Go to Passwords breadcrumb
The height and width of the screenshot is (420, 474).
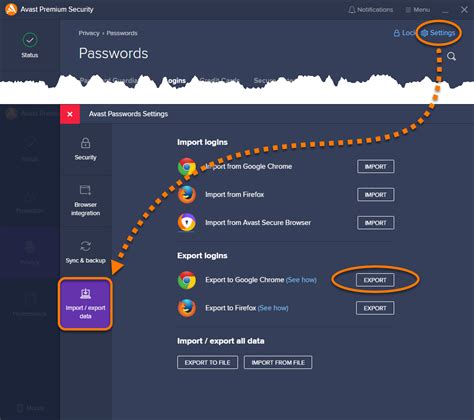click(x=122, y=33)
